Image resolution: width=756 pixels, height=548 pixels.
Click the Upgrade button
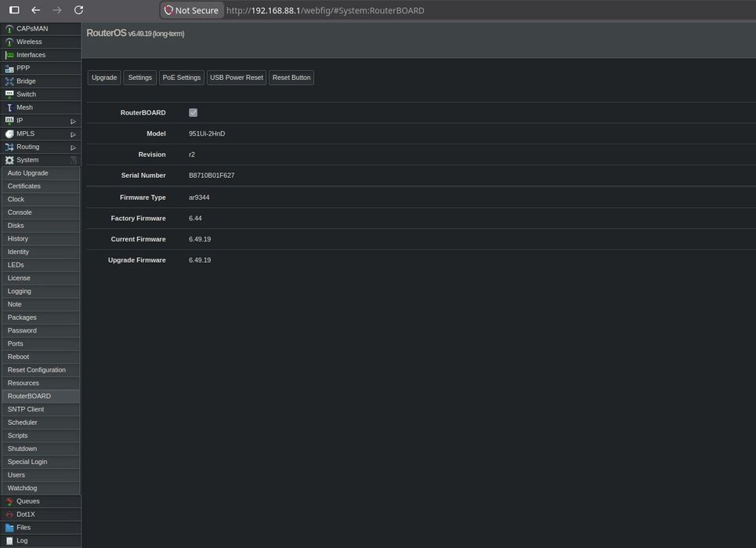click(x=104, y=78)
